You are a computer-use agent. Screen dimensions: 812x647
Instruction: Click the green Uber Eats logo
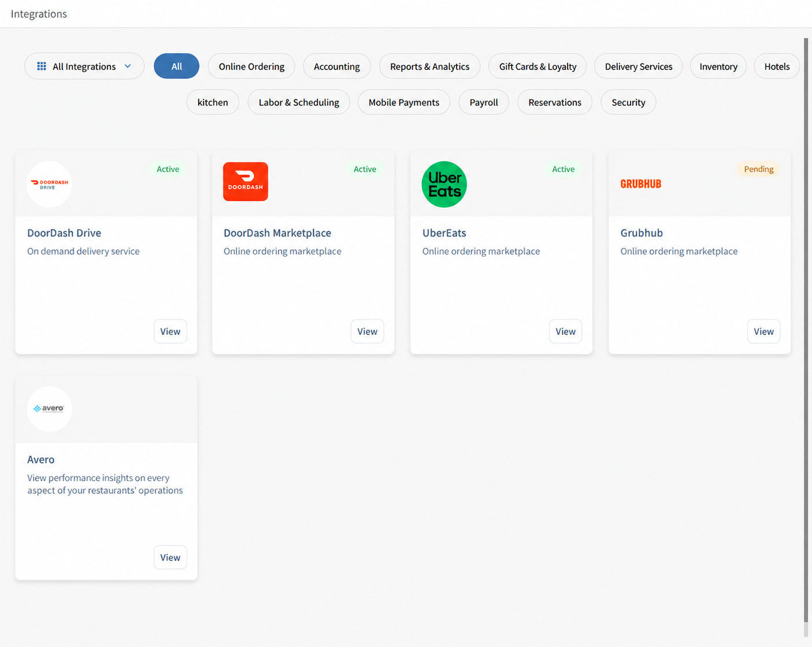point(444,184)
